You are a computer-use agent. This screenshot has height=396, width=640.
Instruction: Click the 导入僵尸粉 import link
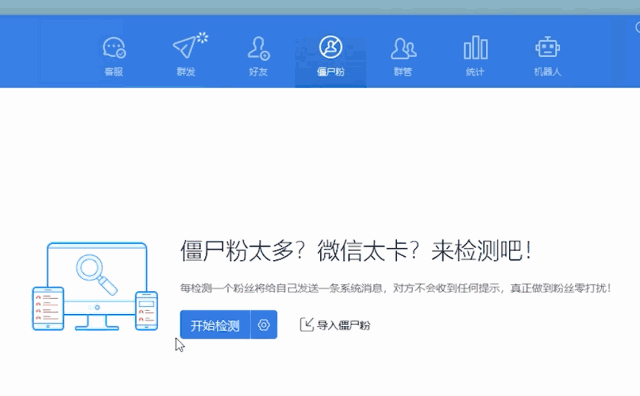(335, 325)
